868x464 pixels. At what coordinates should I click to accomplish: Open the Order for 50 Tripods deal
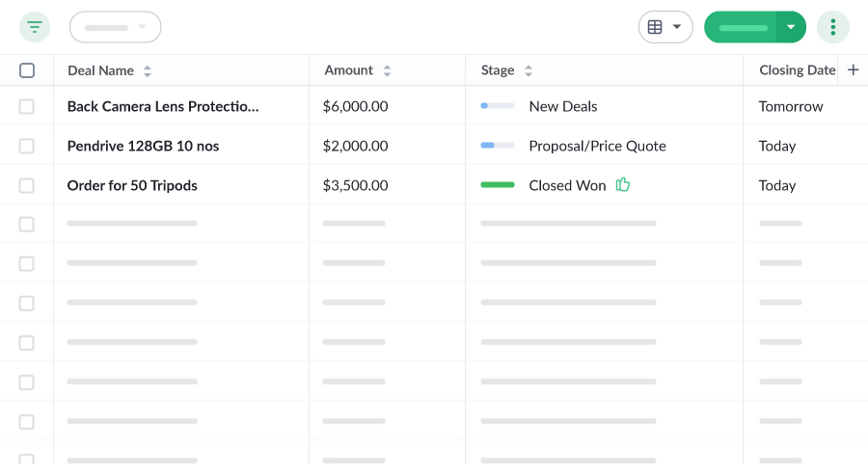(132, 185)
